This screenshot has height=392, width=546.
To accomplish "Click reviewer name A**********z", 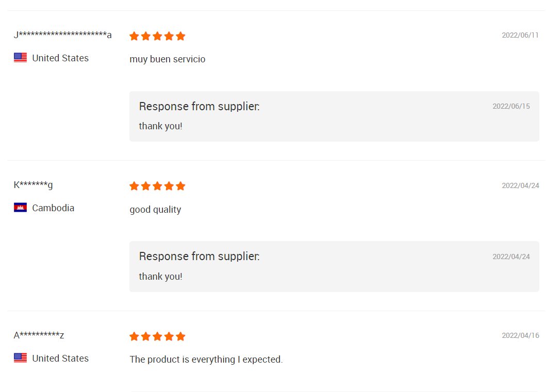I will pos(39,335).
